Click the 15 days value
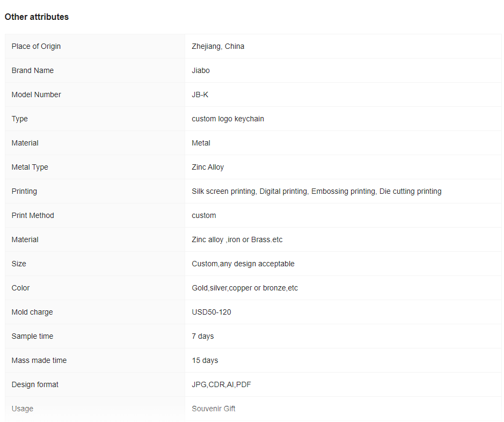This screenshot has width=504, height=422. (205, 360)
